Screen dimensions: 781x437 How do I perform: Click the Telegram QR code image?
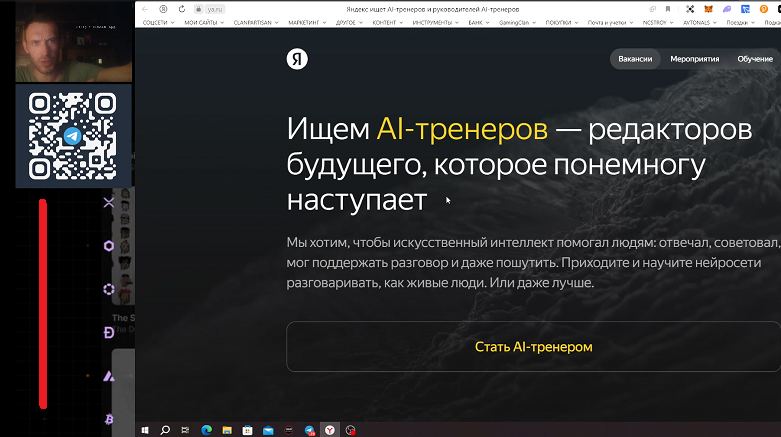tap(73, 135)
